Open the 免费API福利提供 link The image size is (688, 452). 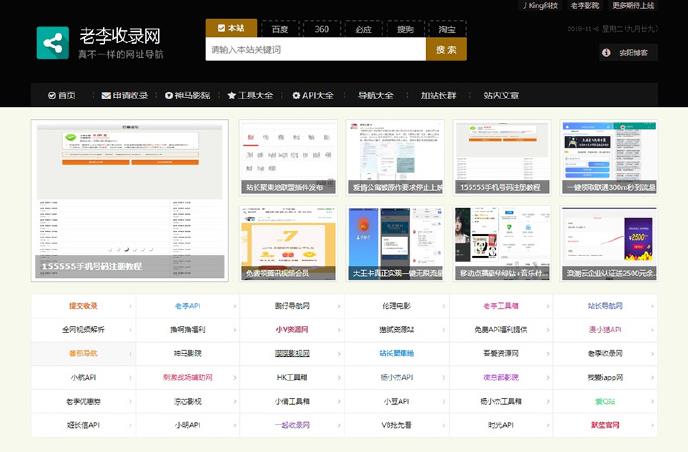[x=501, y=330]
